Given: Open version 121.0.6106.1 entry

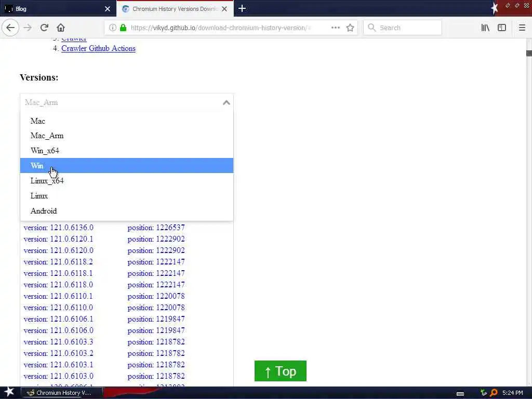Looking at the screenshot, I should pos(58,319).
